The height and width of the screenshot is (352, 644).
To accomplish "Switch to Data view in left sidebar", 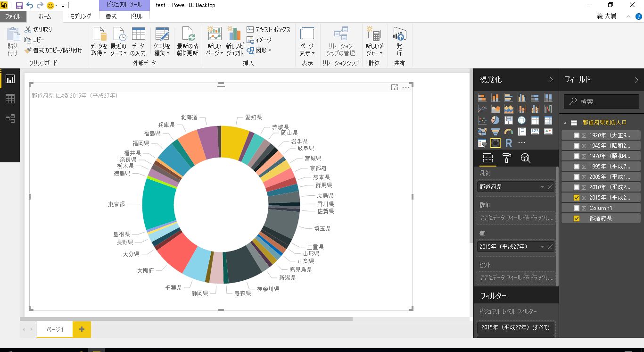I will [10, 99].
